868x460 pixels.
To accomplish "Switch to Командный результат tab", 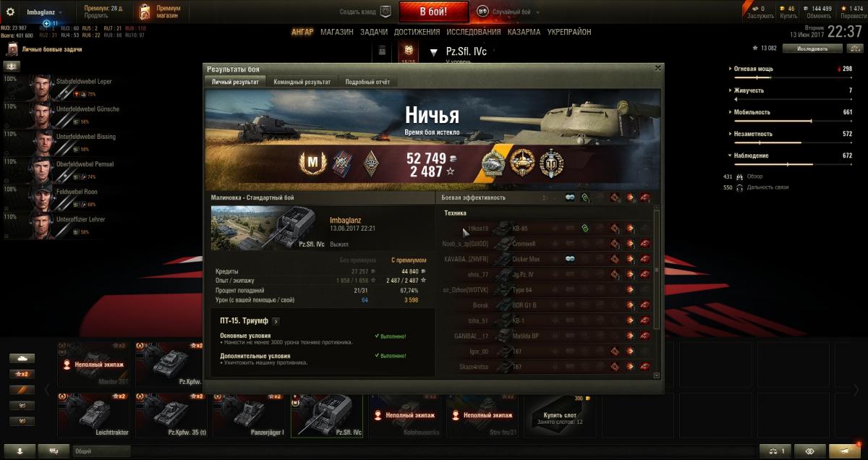I will 302,82.
